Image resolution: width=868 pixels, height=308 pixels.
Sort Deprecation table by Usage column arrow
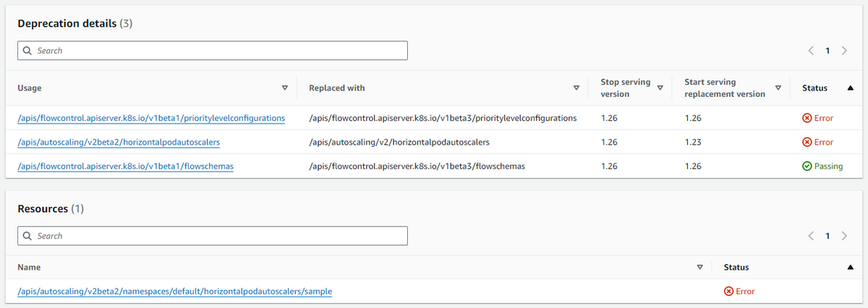284,88
